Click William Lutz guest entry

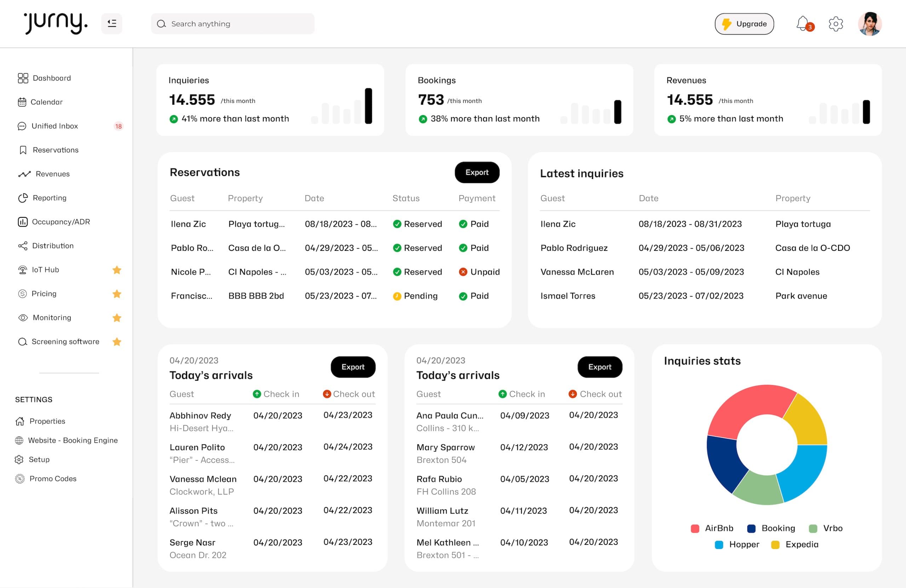(442, 511)
